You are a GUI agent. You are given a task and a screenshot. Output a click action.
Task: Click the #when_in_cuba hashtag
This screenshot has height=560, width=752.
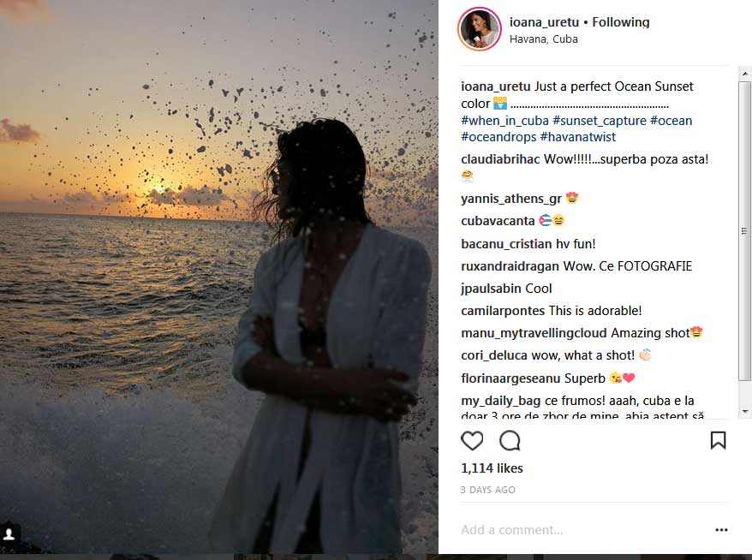click(504, 121)
